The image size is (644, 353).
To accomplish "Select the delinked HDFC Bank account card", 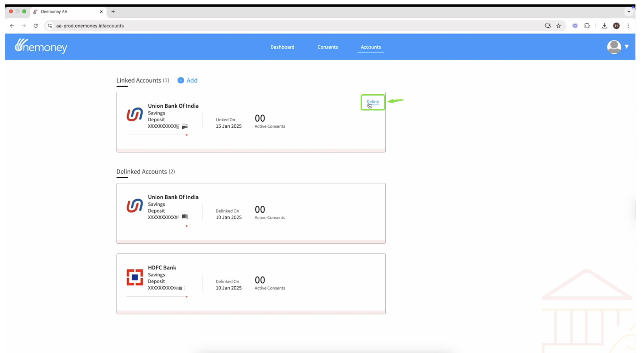I will tap(251, 283).
